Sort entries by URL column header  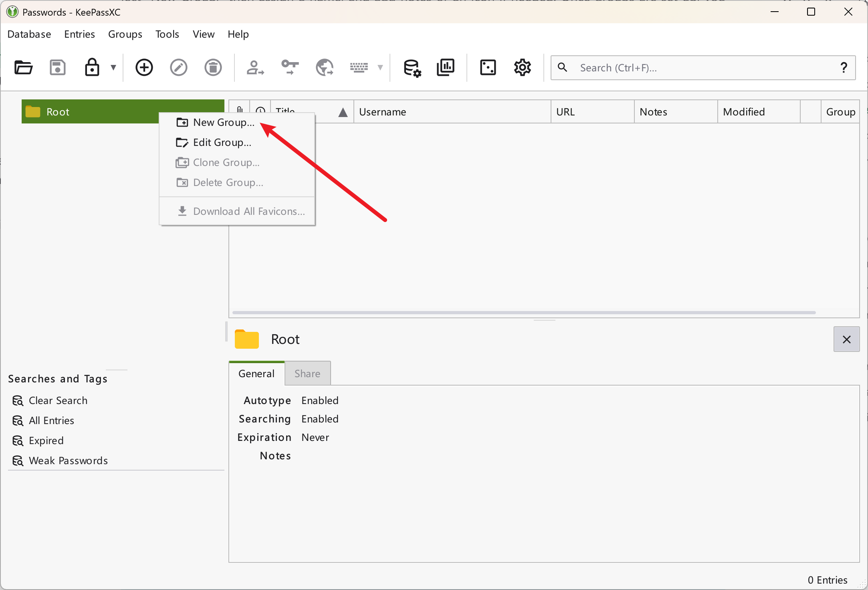(x=593, y=112)
